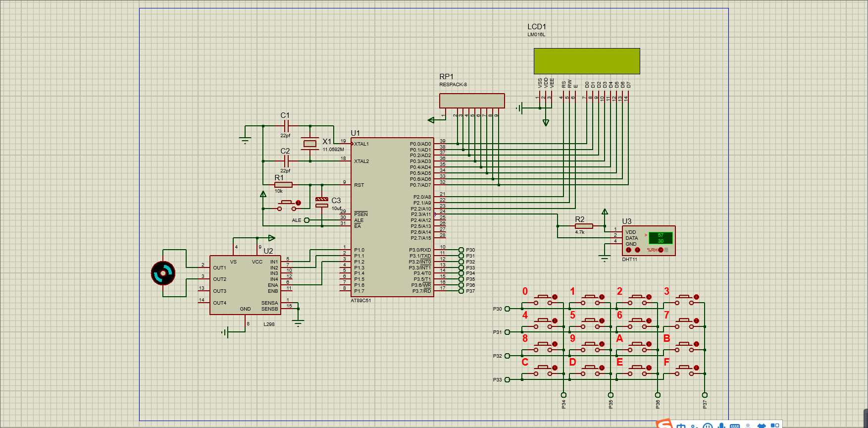Select the DC motor symbol

[x=163, y=273]
